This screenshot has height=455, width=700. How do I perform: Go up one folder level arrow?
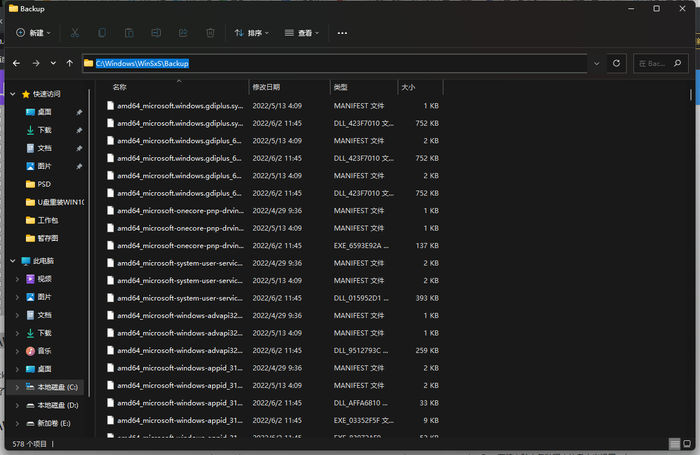point(69,63)
